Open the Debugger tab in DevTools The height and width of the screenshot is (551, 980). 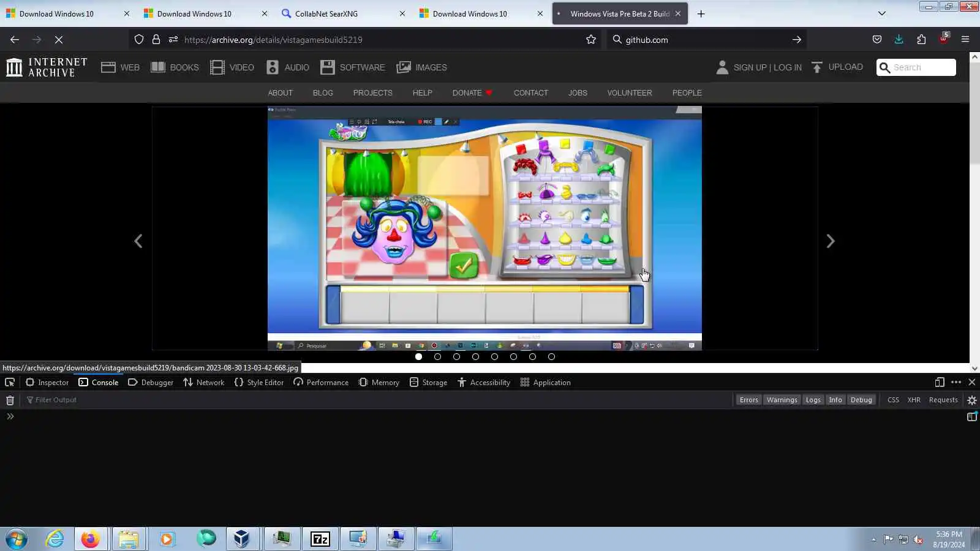tap(151, 383)
